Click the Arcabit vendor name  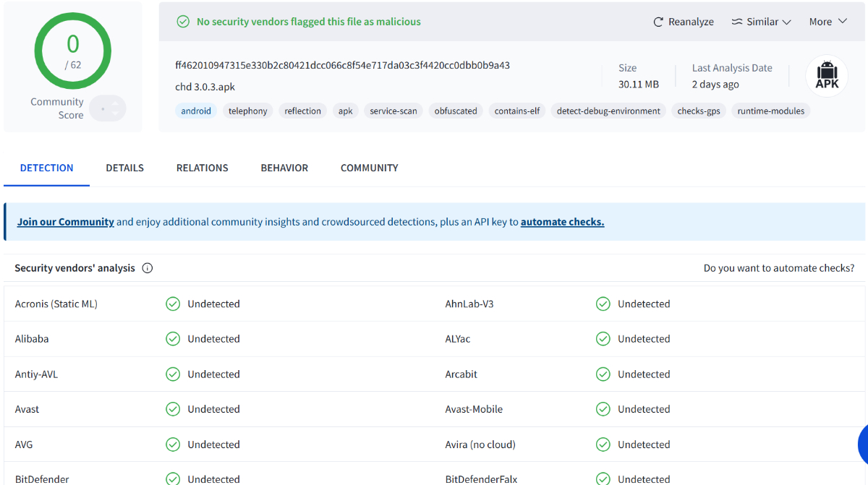pos(461,374)
